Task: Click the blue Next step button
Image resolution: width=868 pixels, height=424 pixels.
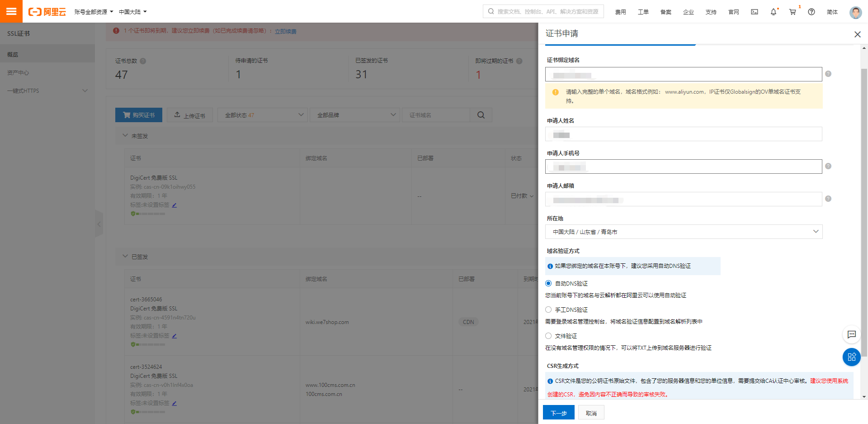Action: (x=558, y=413)
